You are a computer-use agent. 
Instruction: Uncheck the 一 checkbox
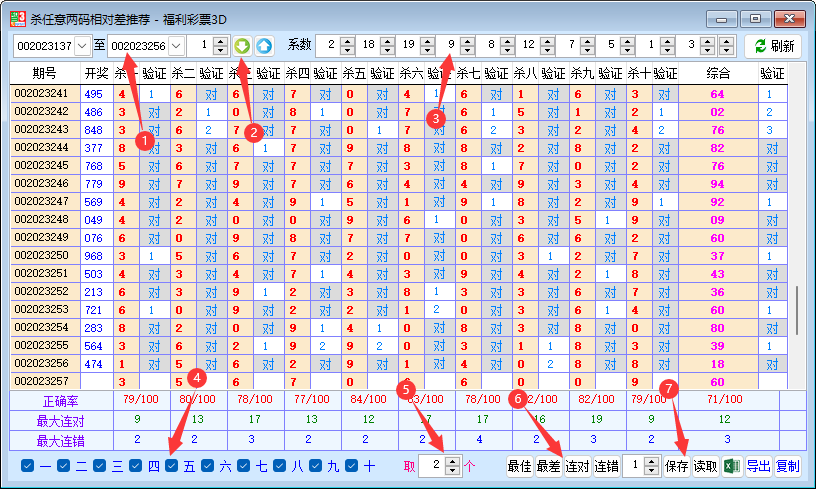coord(28,466)
